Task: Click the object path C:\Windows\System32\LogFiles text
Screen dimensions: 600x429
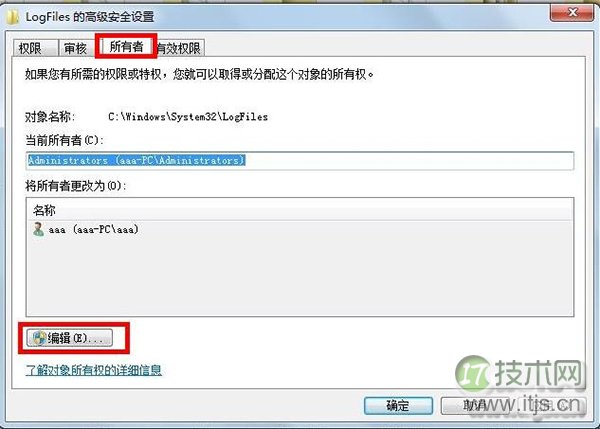Action: pos(188,116)
